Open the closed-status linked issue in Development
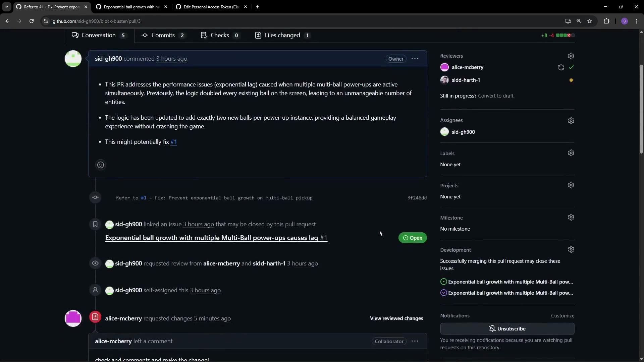The height and width of the screenshot is (362, 644). coord(507,293)
